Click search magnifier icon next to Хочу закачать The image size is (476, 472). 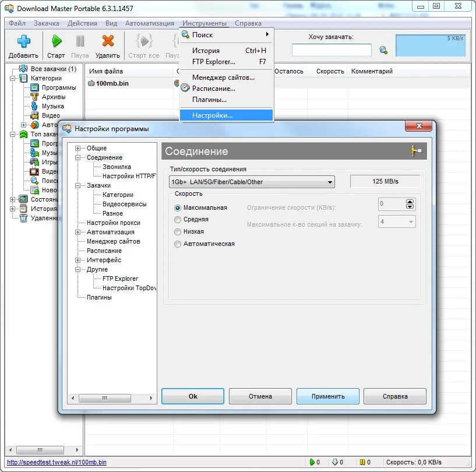coord(383,50)
